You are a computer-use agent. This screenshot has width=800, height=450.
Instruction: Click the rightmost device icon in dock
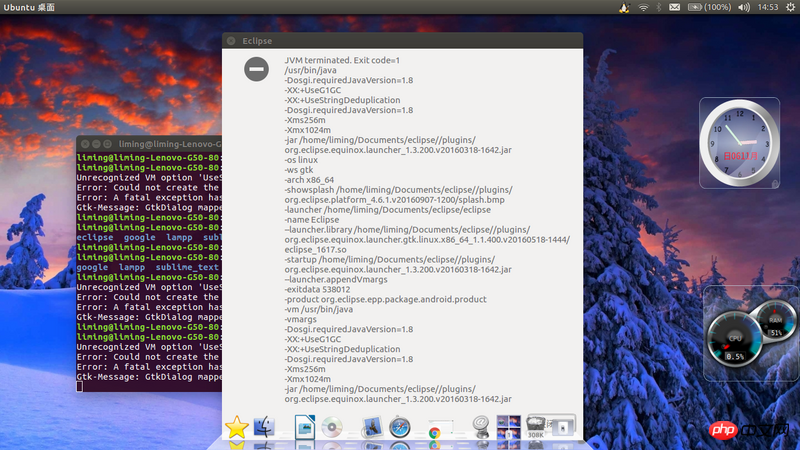562,428
